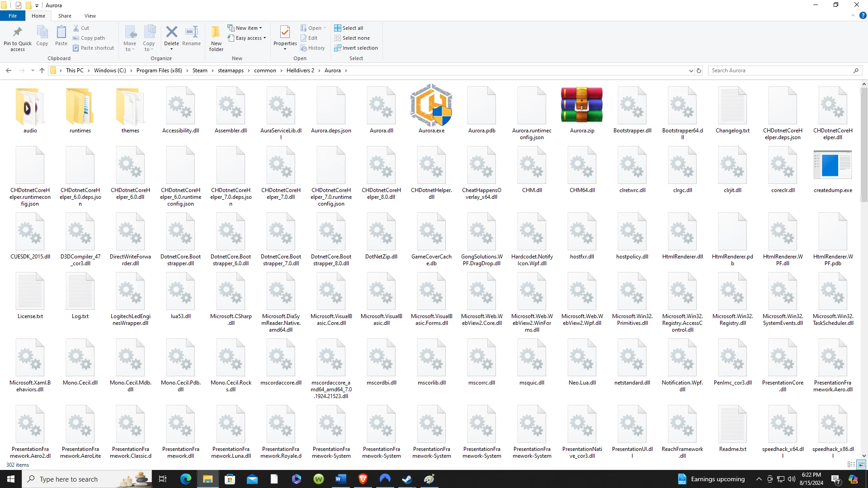This screenshot has height=488, width=868.
Task: Select the Aurora.dll file
Action: tap(381, 111)
